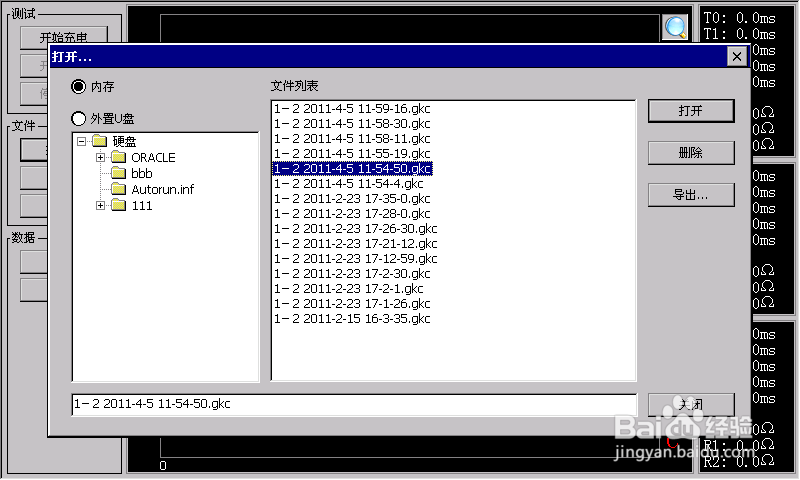The image size is (800, 480).
Task: Select file 1-2 2011-2-23 17-12-59.gkc
Action: click(x=356, y=259)
